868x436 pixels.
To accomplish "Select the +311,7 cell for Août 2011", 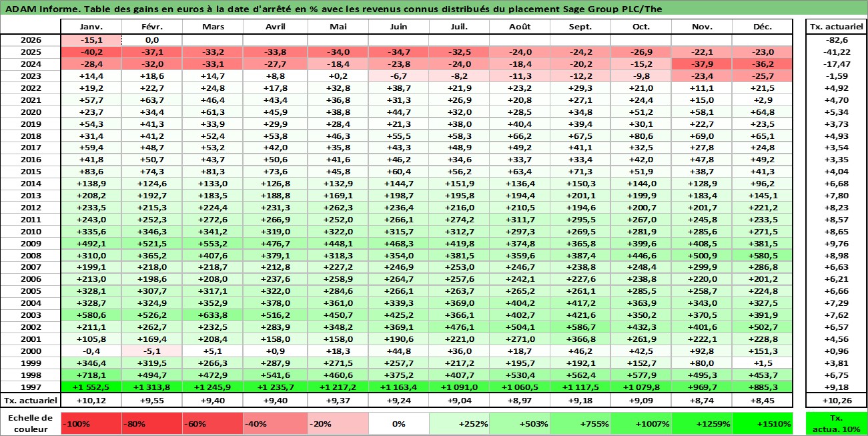I will (519, 219).
